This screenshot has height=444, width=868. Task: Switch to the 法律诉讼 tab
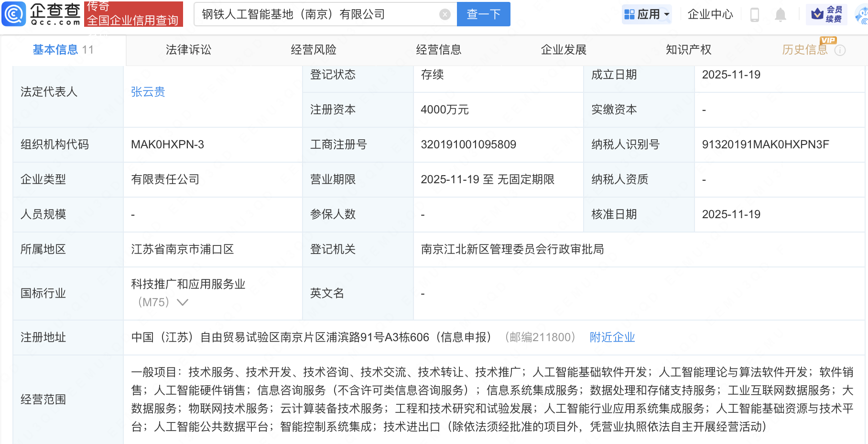click(188, 49)
